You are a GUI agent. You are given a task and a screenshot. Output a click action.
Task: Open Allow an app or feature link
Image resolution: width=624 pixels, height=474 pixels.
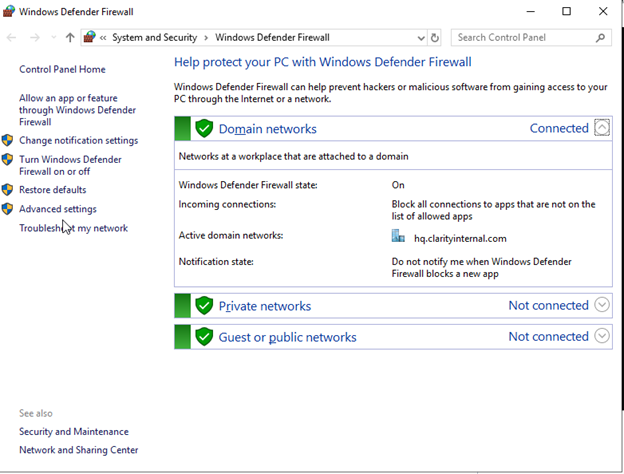(x=78, y=110)
